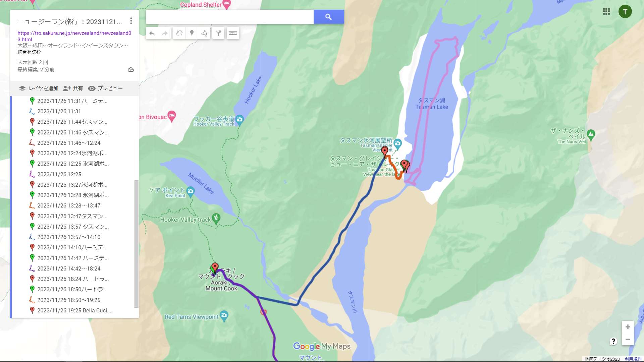
Task: Select the draw line tool
Action: [x=204, y=33]
